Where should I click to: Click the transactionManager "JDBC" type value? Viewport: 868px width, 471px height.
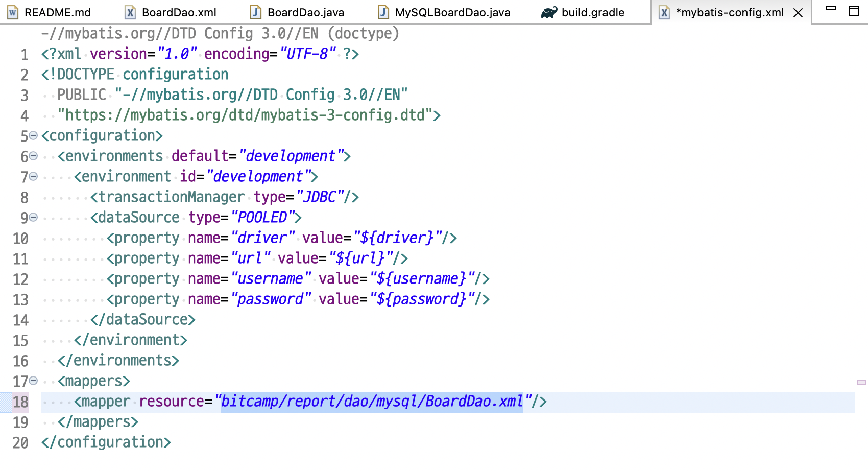coord(320,197)
